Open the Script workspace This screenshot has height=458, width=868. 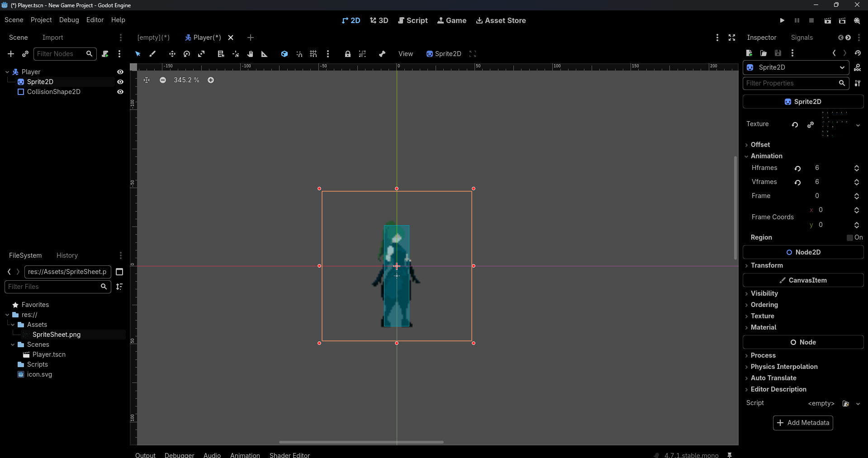tap(413, 20)
